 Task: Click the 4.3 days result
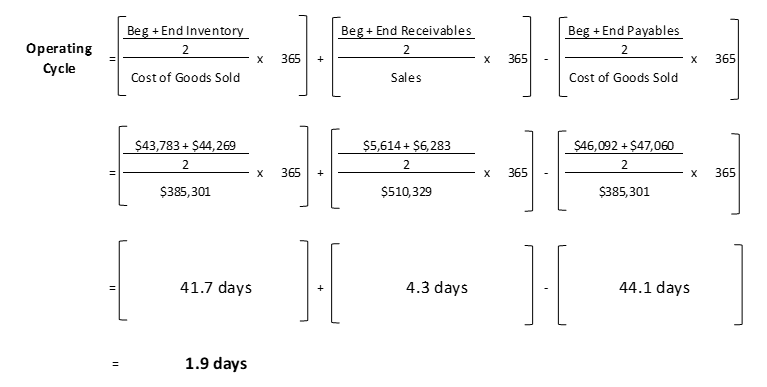(x=437, y=287)
